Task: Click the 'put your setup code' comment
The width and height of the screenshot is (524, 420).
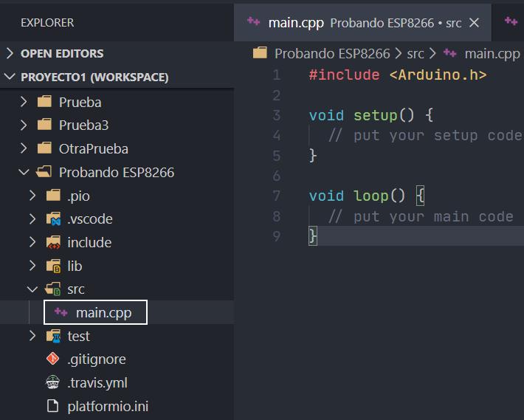Action: pos(424,136)
